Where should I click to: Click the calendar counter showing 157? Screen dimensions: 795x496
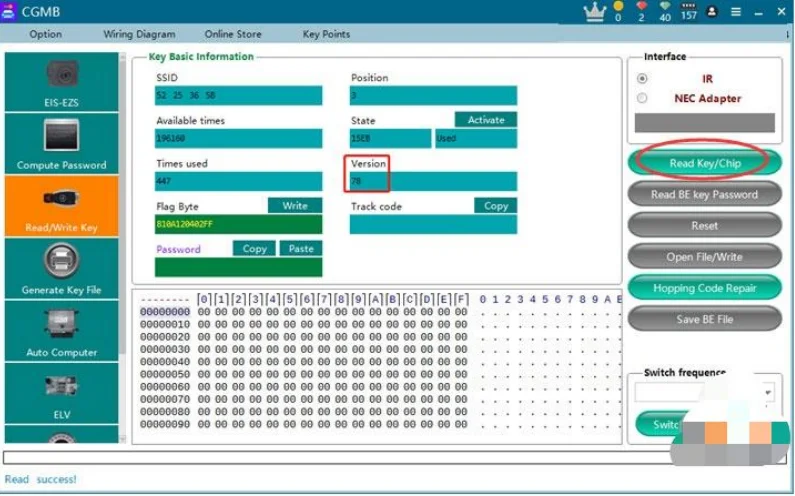[689, 11]
